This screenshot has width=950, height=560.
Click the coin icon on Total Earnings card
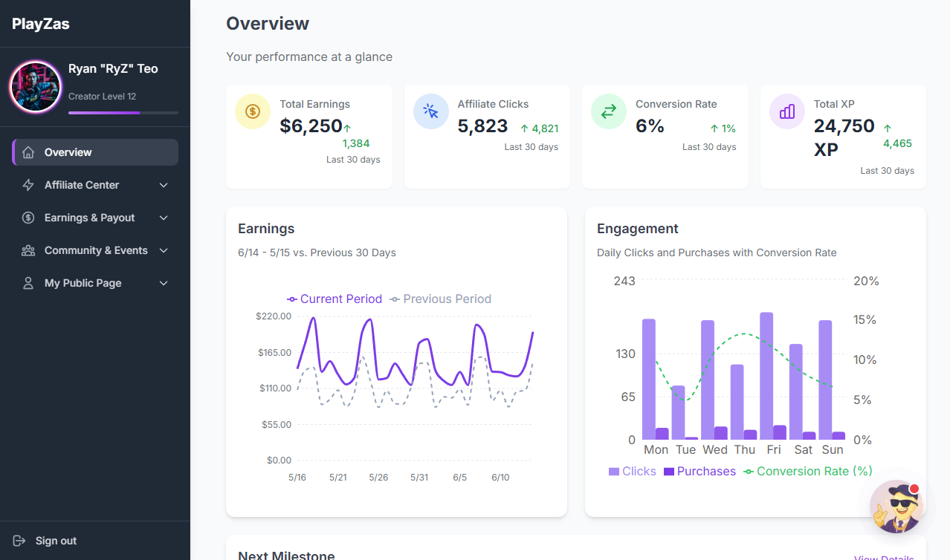pos(252,111)
